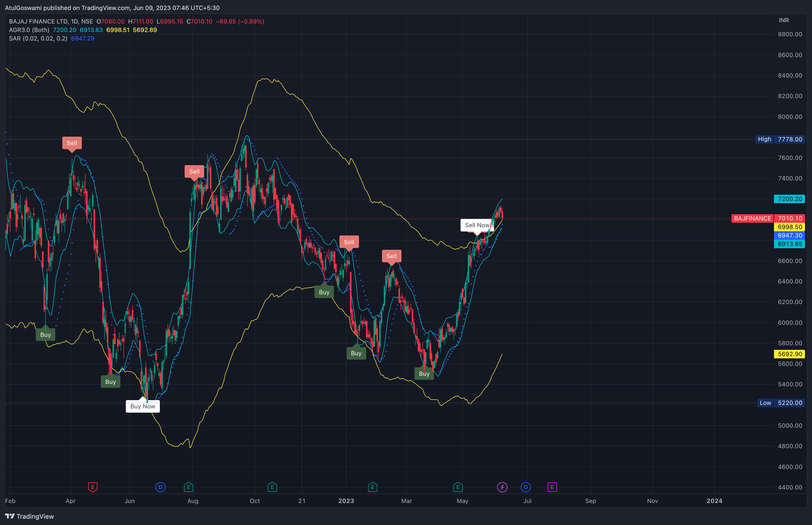This screenshot has width=812, height=525.
Task: Open the green earnings E marker after Oct
Action: (x=272, y=487)
